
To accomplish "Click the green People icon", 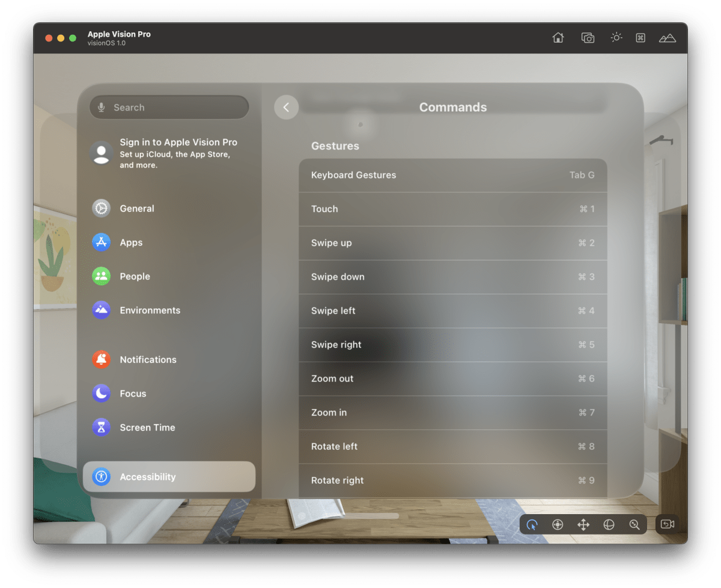I will 101,276.
